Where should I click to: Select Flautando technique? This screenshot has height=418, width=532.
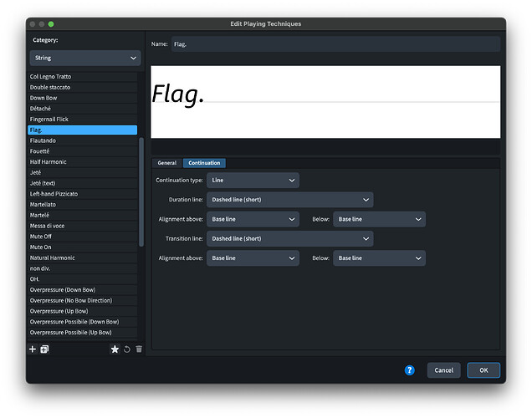[x=83, y=140]
